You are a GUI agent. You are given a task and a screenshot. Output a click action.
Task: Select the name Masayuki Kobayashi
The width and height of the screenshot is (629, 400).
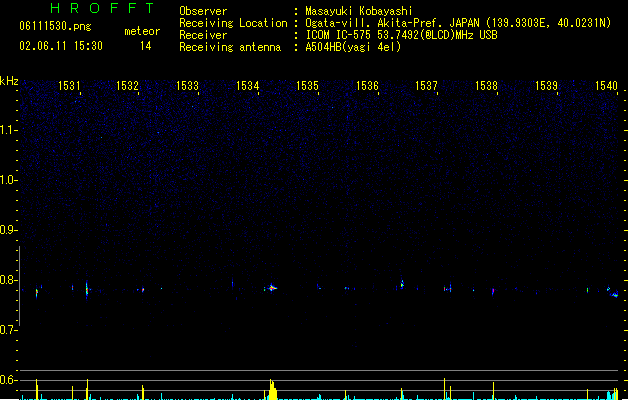coord(359,11)
